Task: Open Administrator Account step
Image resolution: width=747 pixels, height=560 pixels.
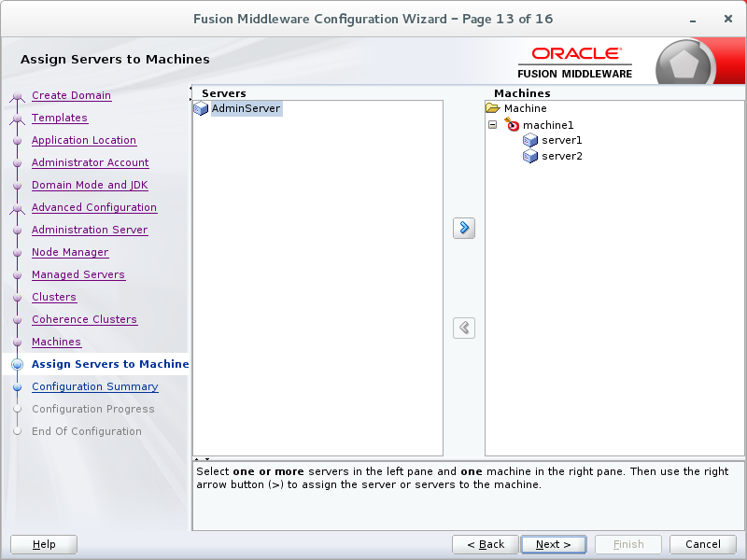Action: (x=90, y=162)
